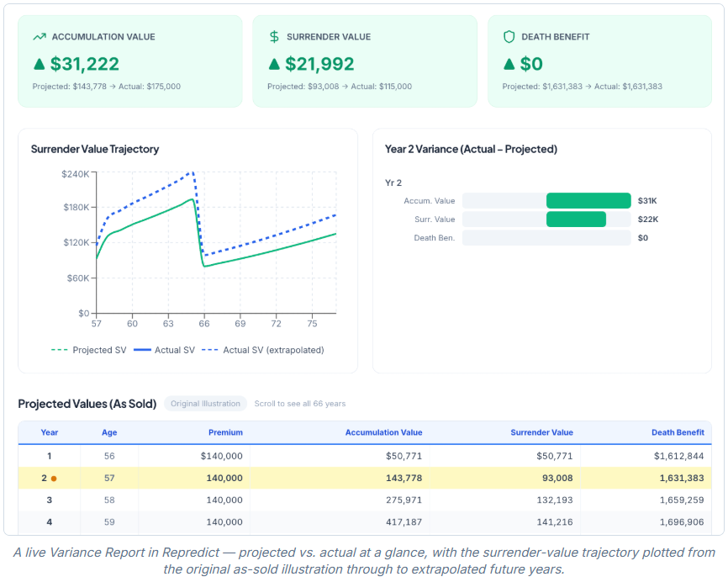728x582 pixels.
Task: Click the $60K y-axis label
Action: [x=78, y=278]
